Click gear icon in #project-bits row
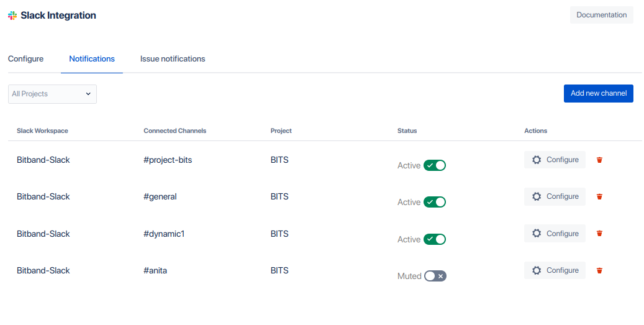 tap(537, 160)
